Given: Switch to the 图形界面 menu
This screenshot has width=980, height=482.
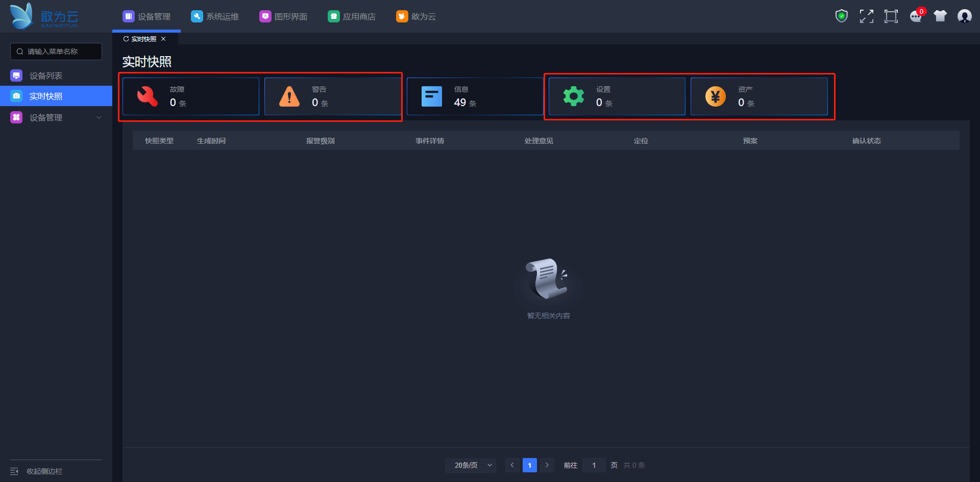Looking at the screenshot, I should pos(283,16).
